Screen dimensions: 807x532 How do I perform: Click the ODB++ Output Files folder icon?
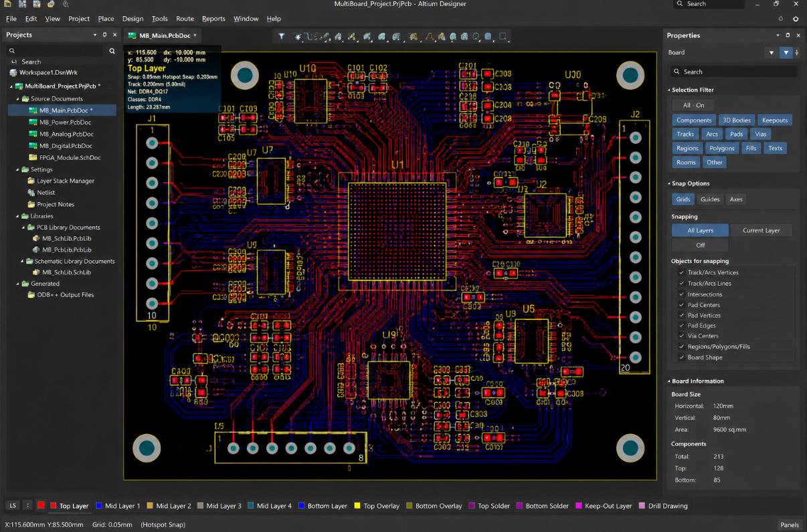31,294
